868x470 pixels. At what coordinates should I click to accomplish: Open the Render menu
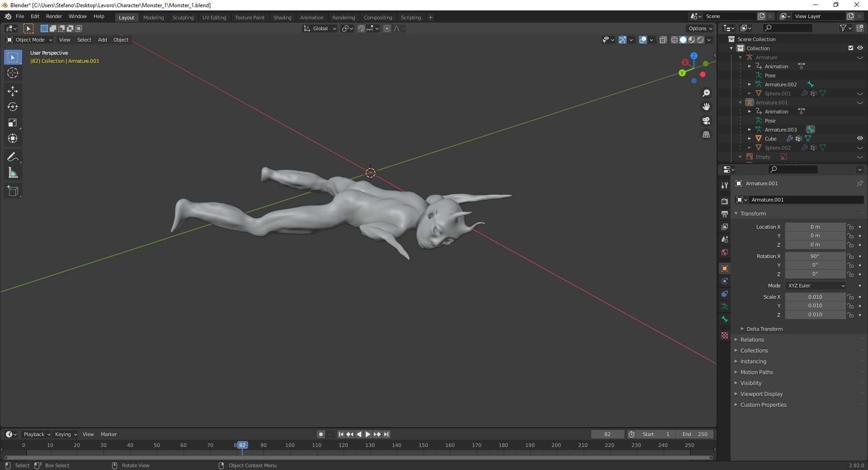54,16
